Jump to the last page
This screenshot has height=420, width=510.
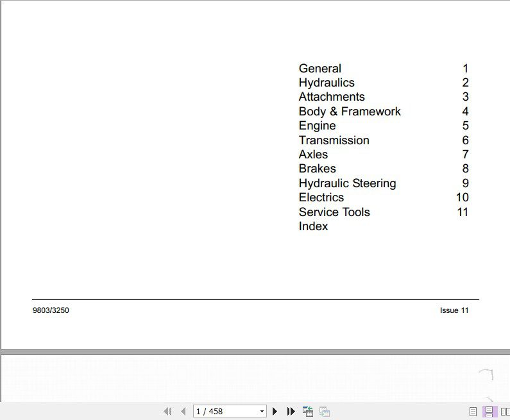(x=291, y=412)
